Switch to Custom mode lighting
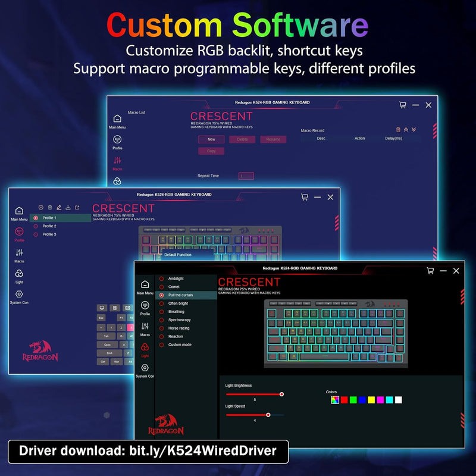 (180, 345)
